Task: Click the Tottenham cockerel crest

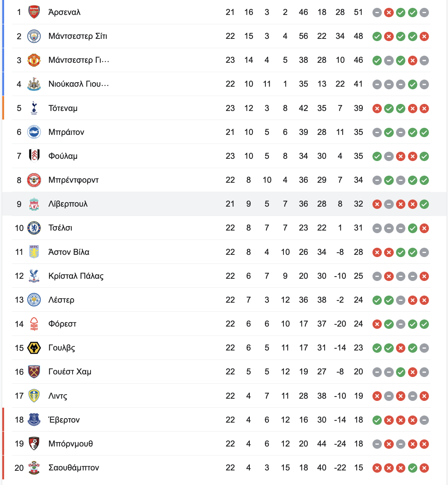Action: pos(34,108)
